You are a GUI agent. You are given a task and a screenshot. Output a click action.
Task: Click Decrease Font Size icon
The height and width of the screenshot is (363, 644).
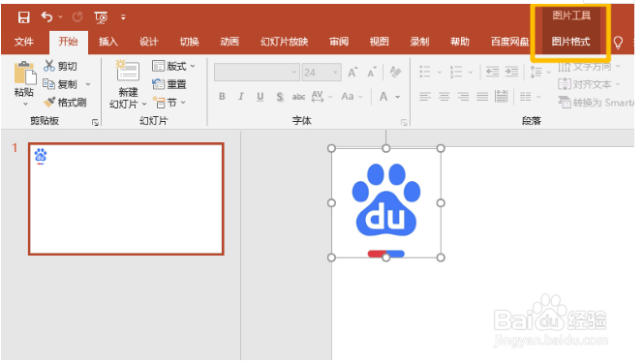372,73
